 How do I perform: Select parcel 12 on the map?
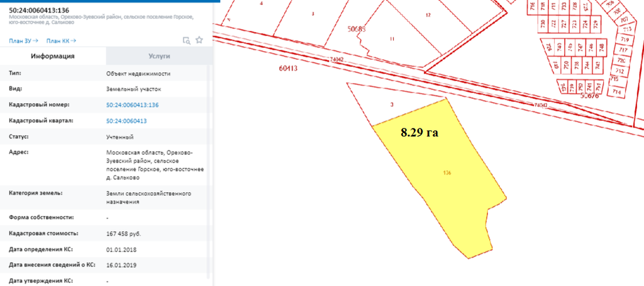428,14
